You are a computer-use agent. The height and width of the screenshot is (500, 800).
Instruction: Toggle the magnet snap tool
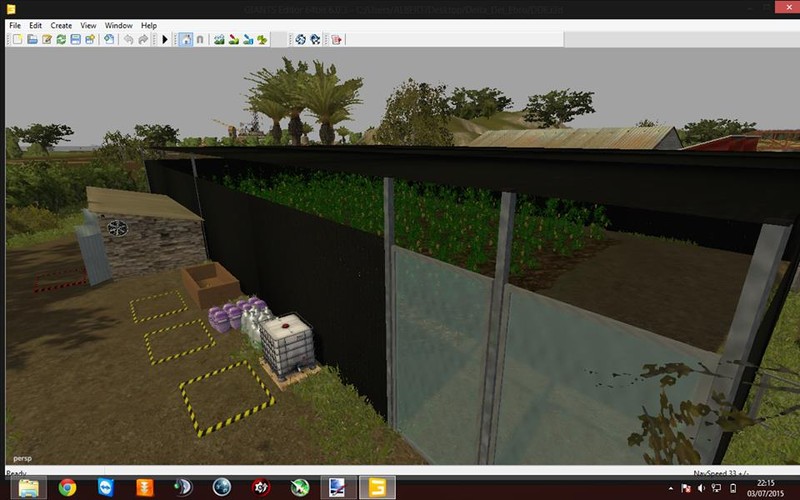200,40
